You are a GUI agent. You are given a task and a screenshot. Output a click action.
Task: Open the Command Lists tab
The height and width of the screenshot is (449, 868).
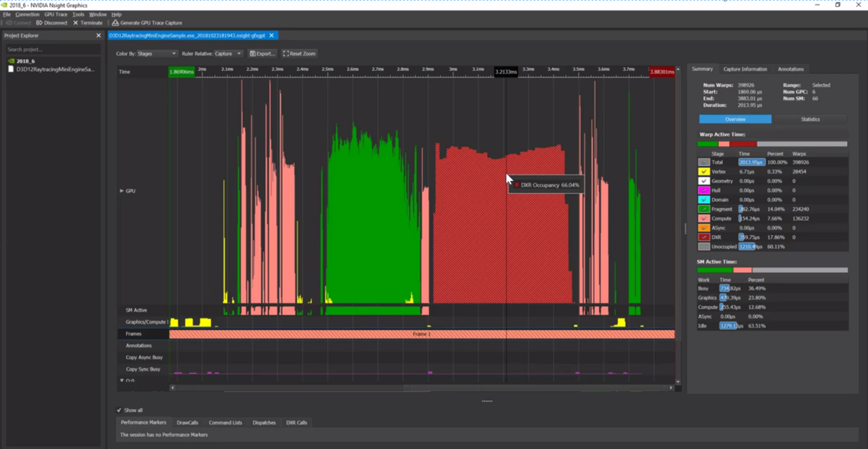tap(225, 422)
